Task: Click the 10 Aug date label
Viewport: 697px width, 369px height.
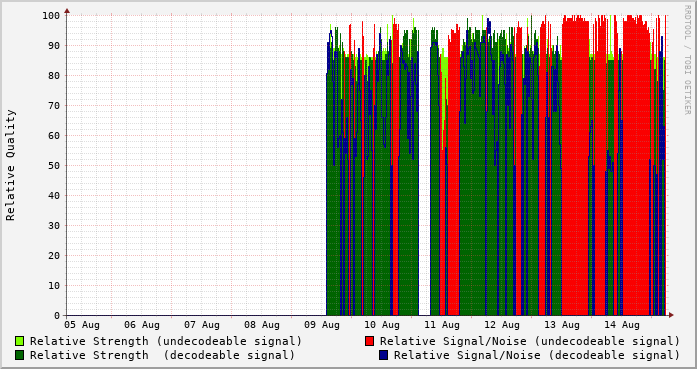Action: pos(382,325)
